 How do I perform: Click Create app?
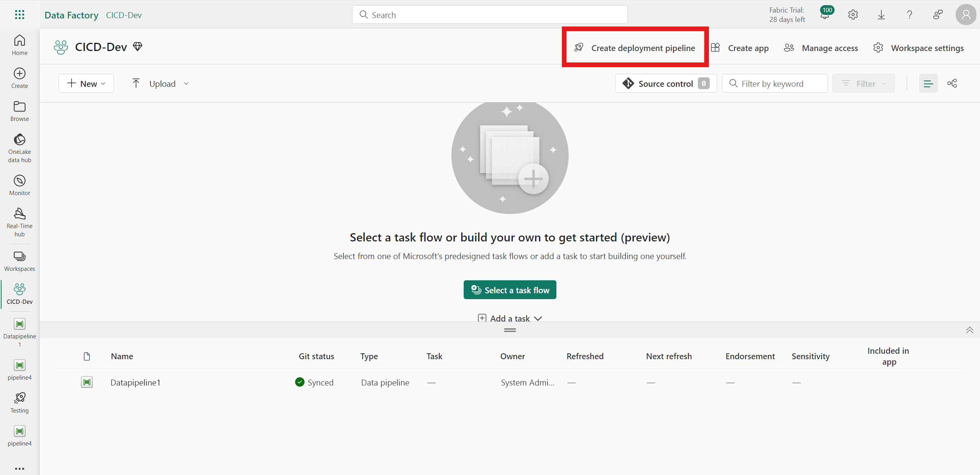tap(740, 48)
